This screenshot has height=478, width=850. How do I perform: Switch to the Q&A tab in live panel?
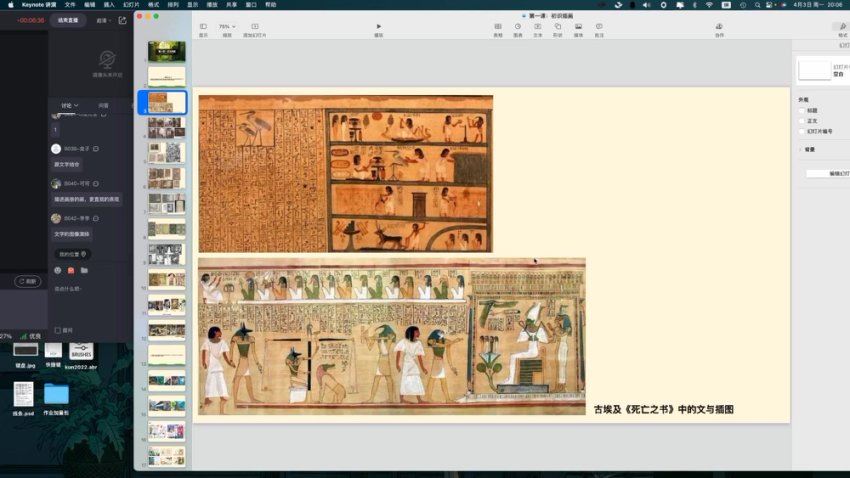point(104,105)
